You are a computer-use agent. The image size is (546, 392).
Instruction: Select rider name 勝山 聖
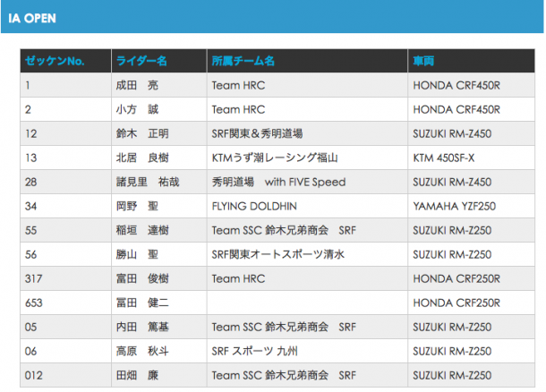[137, 254]
